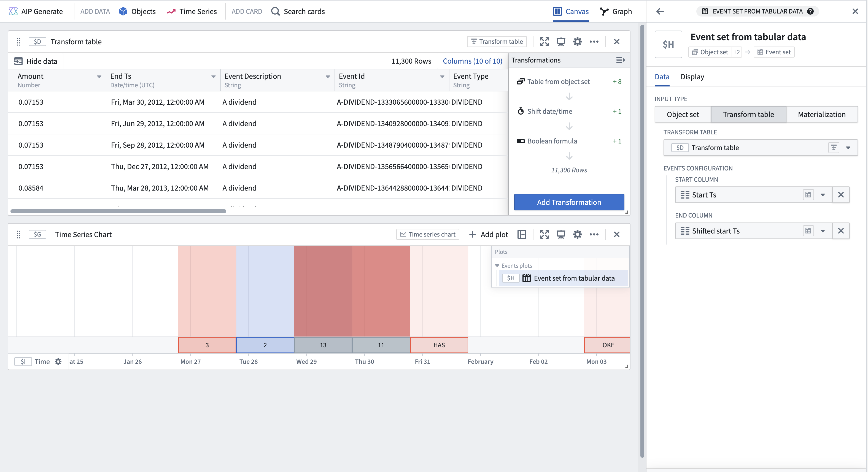Switch to the Display tab
This screenshot has height=472, width=868.
click(692, 77)
